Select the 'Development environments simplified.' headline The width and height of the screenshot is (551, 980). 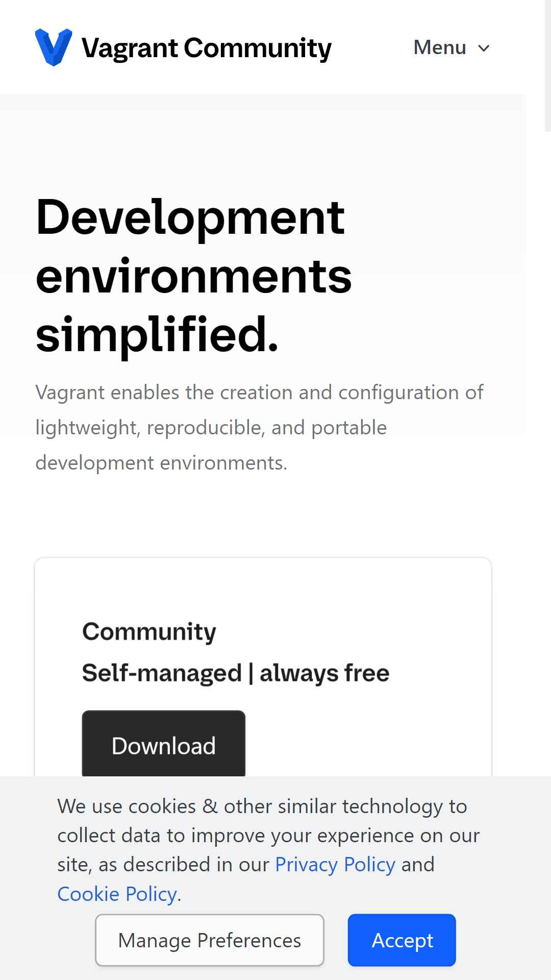[x=194, y=276]
